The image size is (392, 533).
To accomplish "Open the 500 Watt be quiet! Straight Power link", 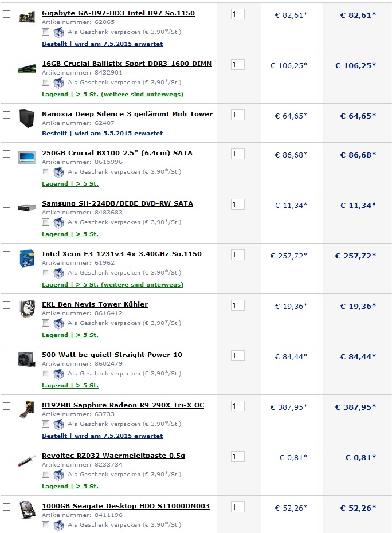I will coord(112,355).
